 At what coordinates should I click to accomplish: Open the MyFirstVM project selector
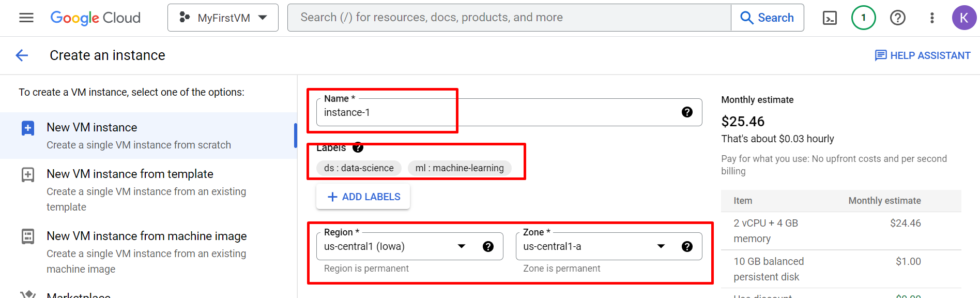click(x=223, y=18)
